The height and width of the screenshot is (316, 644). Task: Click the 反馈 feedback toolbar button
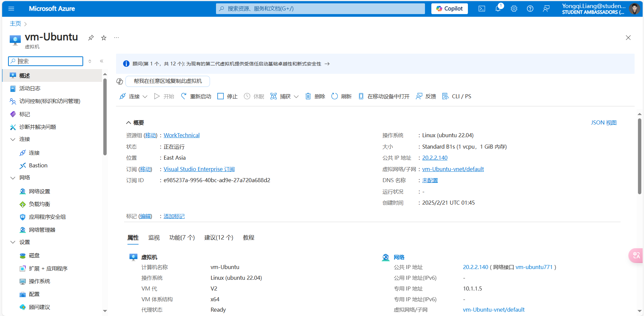coord(426,96)
